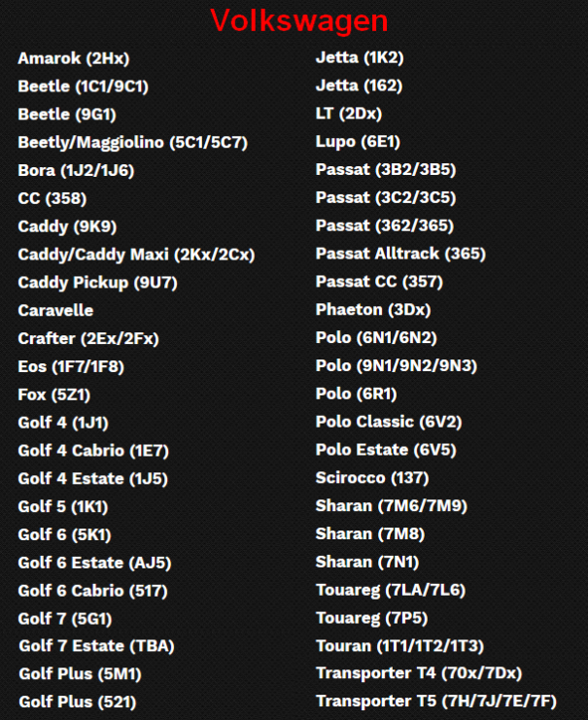Choose Passat Alltrack (365)
Viewport: 588px width, 720px height.
(x=400, y=254)
